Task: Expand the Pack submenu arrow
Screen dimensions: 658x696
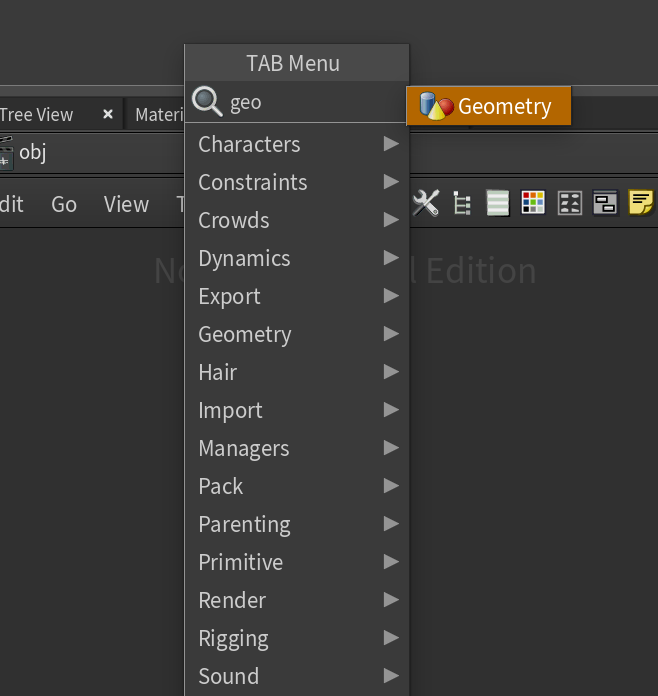Action: click(x=391, y=486)
